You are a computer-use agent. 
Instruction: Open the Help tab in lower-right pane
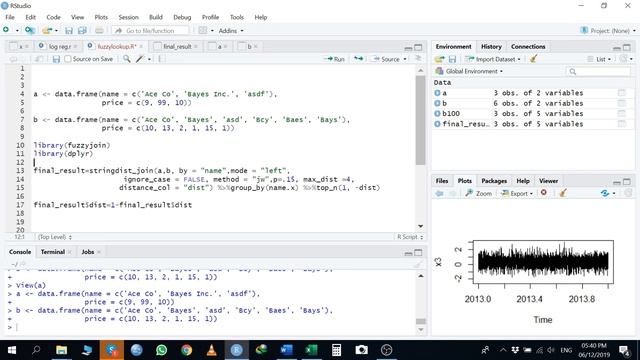pyautogui.click(x=523, y=181)
